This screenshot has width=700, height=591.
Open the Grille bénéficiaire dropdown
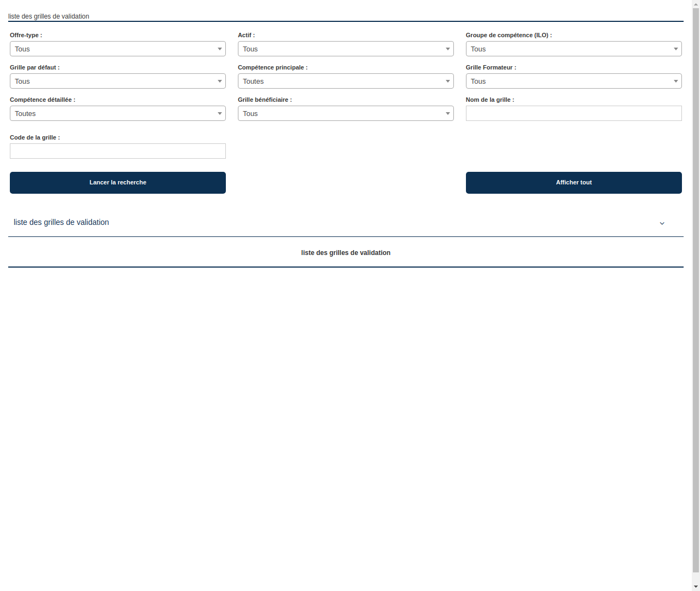tap(346, 113)
